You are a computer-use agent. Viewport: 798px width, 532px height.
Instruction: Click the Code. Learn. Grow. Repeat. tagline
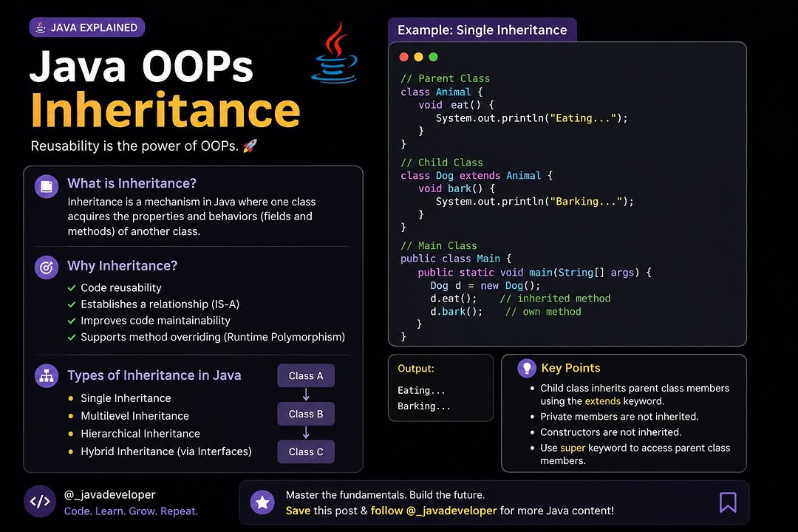(x=131, y=511)
